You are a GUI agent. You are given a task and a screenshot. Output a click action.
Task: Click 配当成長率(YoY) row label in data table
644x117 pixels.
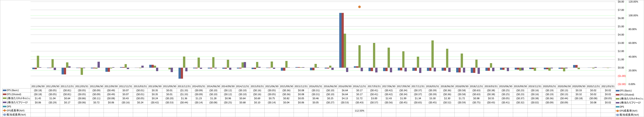click(16, 115)
